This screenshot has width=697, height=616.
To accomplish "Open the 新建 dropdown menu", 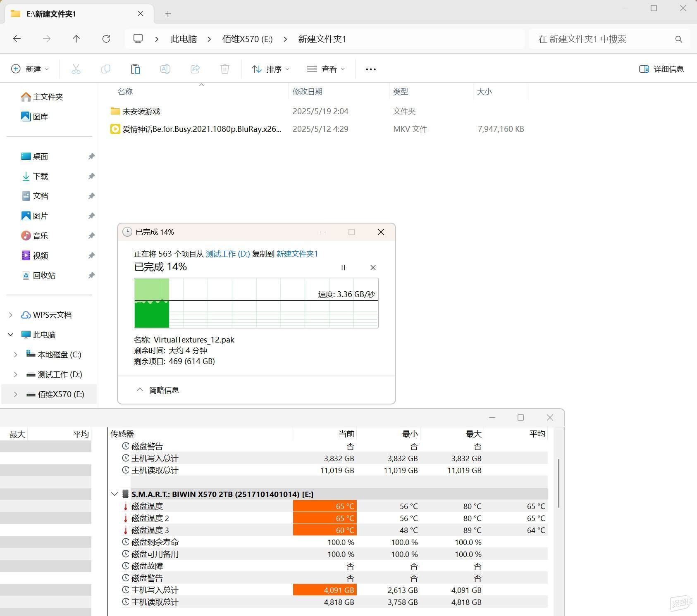I will 30,69.
